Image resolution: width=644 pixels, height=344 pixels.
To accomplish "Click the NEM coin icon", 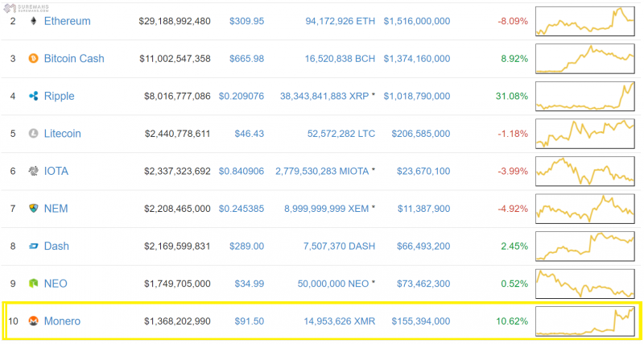I will pos(33,209).
